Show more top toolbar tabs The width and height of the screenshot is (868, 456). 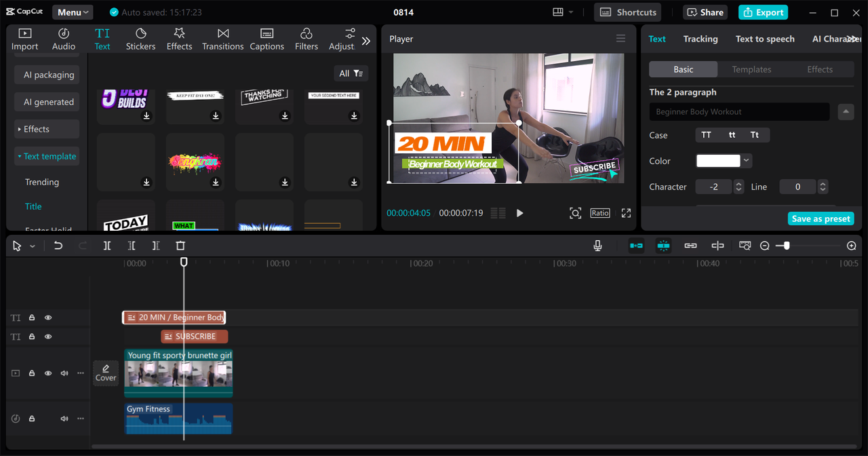(366, 41)
